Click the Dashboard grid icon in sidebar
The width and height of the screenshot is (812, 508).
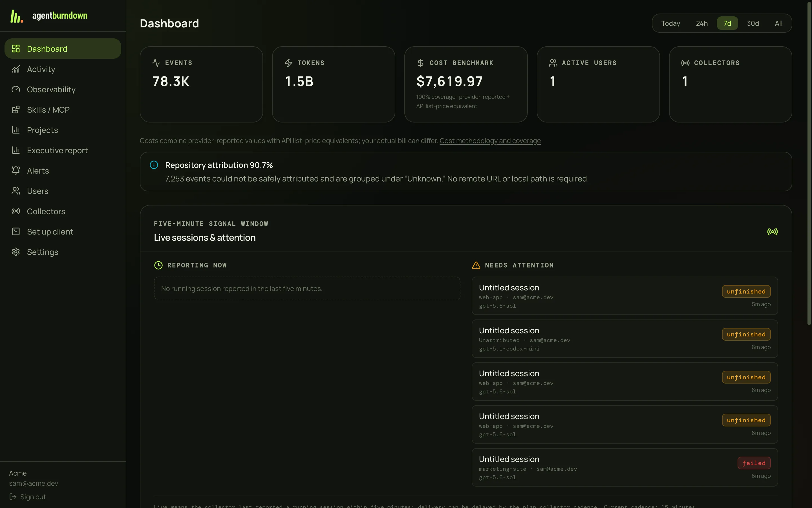(x=16, y=49)
